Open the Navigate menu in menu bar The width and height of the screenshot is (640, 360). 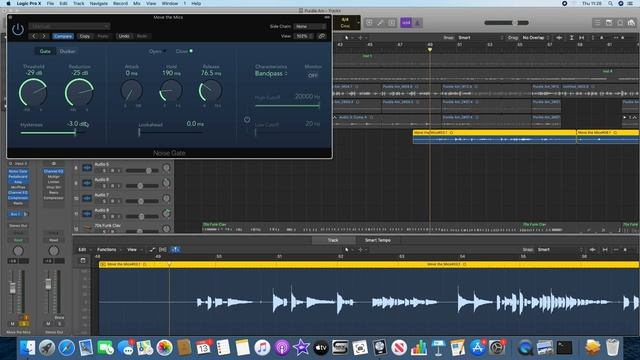pyautogui.click(x=99, y=3)
